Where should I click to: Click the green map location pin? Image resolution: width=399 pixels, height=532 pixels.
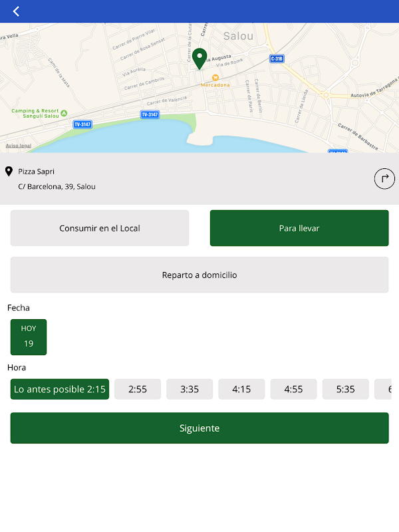pyautogui.click(x=199, y=58)
